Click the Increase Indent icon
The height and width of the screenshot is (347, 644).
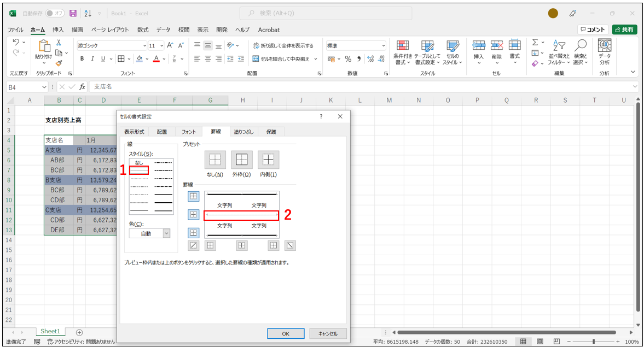click(x=241, y=58)
